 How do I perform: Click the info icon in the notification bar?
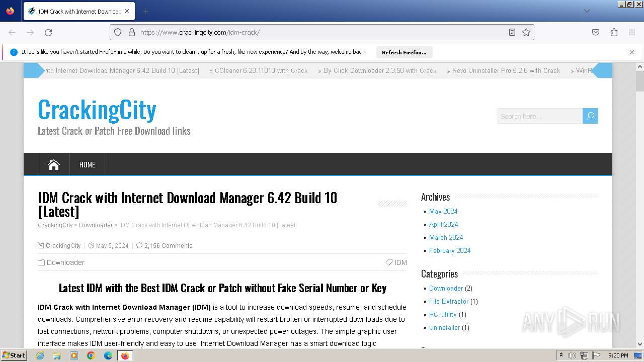click(x=14, y=52)
